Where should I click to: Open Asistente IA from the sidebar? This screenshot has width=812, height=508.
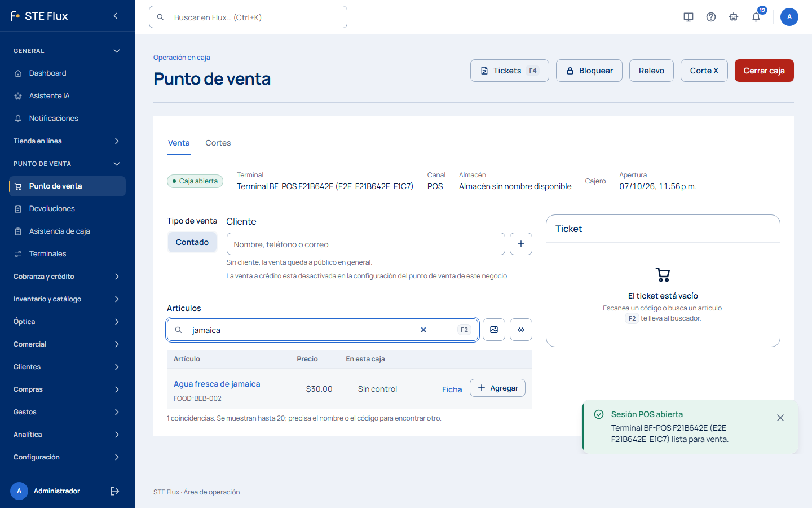(x=67, y=96)
